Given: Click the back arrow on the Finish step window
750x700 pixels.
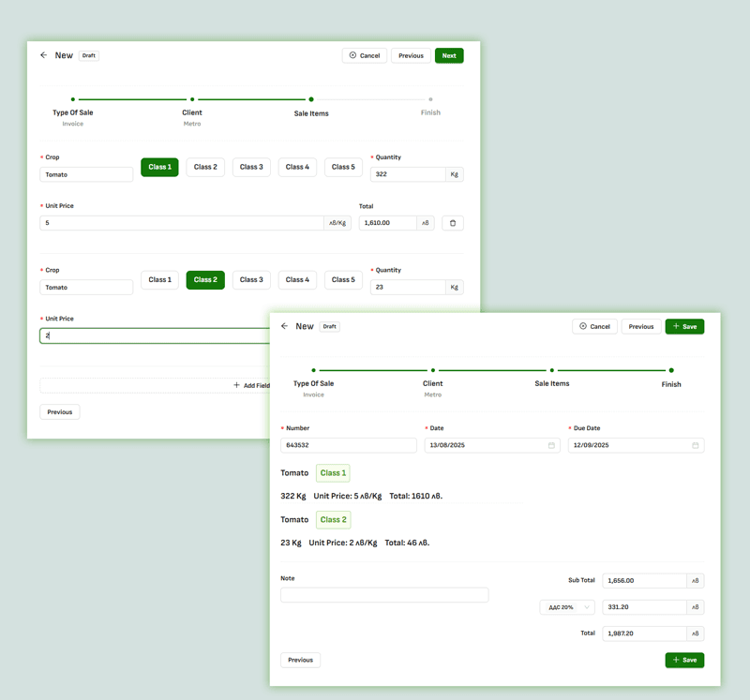Looking at the screenshot, I should click(284, 326).
